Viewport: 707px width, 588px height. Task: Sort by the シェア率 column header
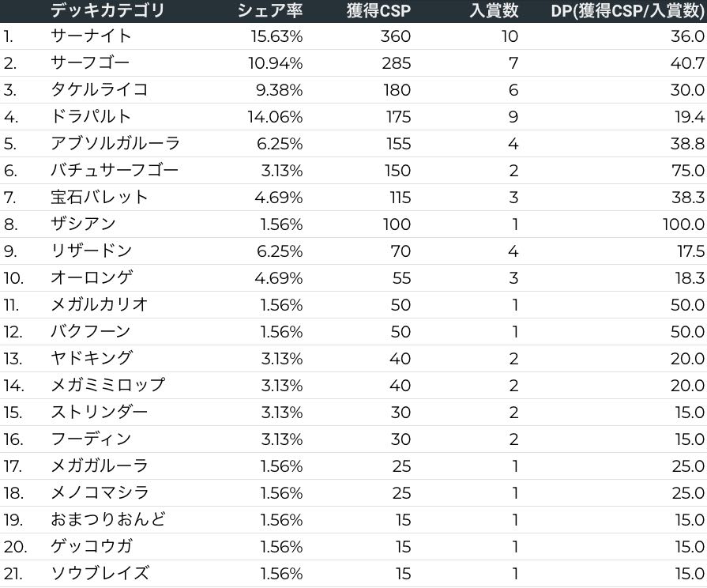[270, 10]
